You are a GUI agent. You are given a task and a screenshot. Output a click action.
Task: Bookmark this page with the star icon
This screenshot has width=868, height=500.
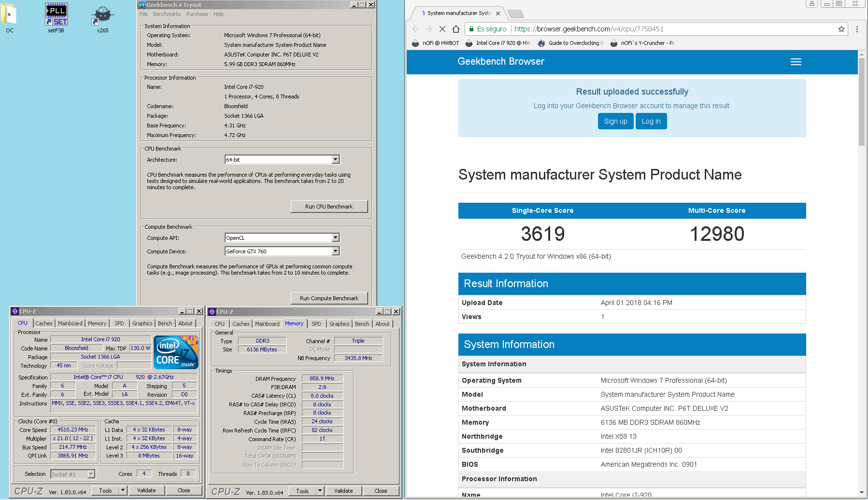(x=841, y=29)
